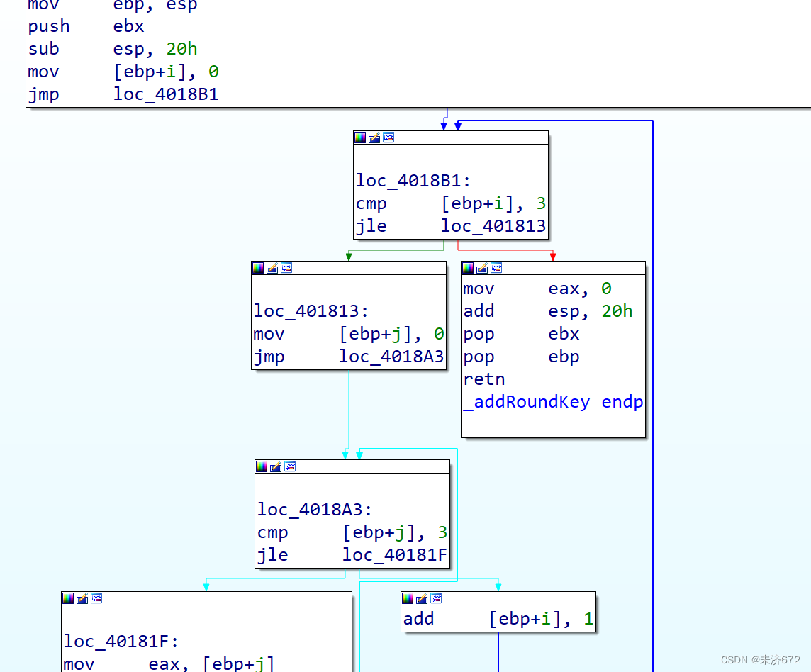Image resolution: width=811 pixels, height=672 pixels.
Task: Click the color icon in loc_40181F block
Action: [x=68, y=598]
